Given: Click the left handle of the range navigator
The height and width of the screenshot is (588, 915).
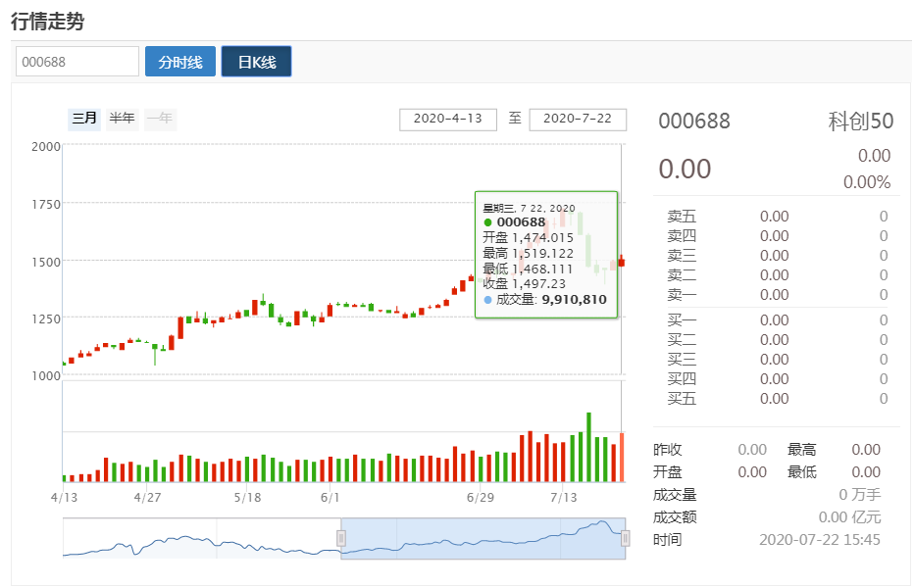Looking at the screenshot, I should tap(341, 538).
